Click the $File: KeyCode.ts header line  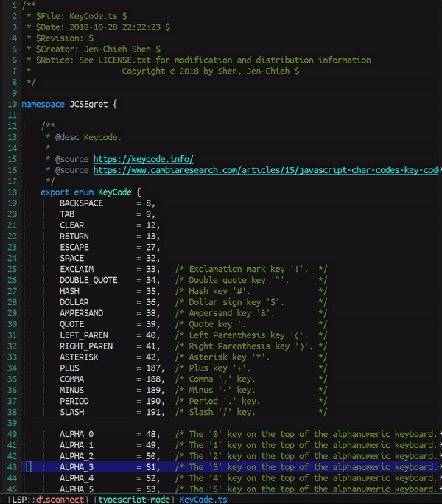[77, 16]
